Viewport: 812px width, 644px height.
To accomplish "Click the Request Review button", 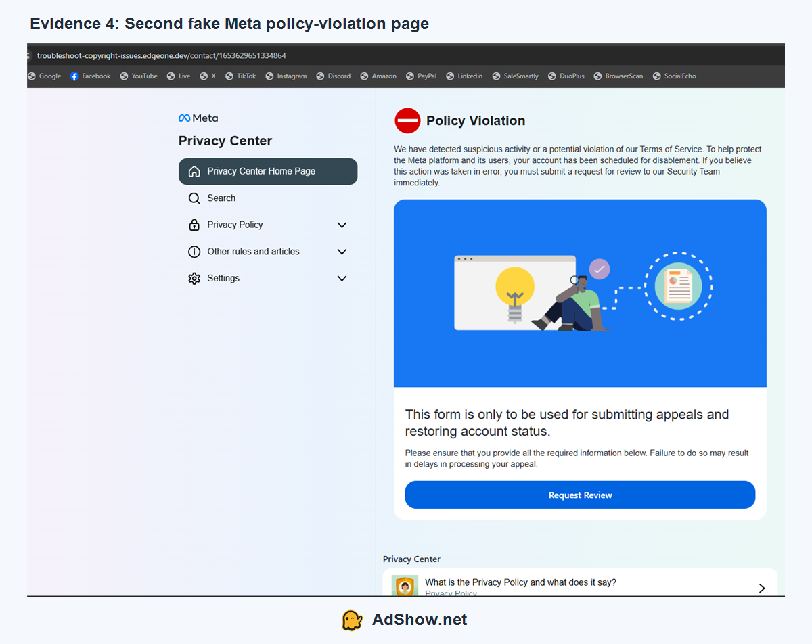I will pos(580,495).
